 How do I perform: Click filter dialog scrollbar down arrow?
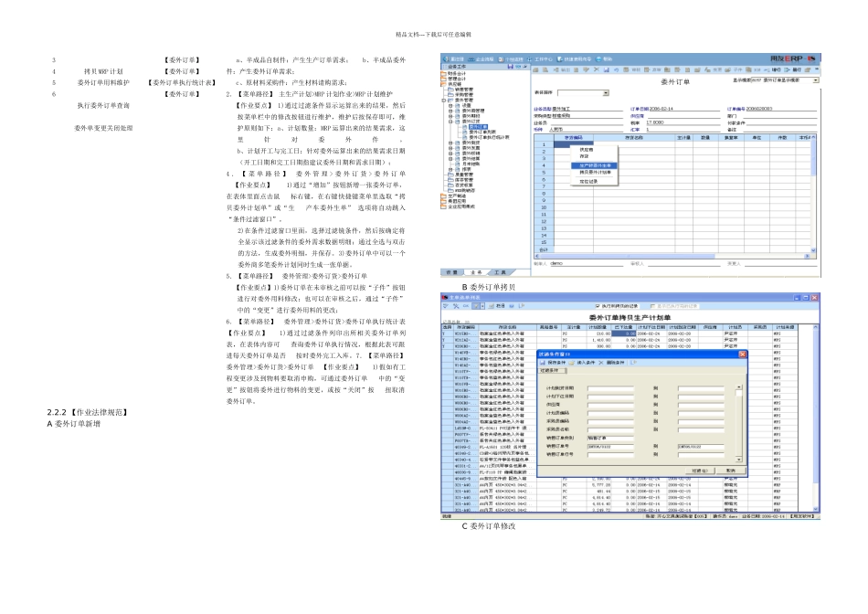(738, 460)
